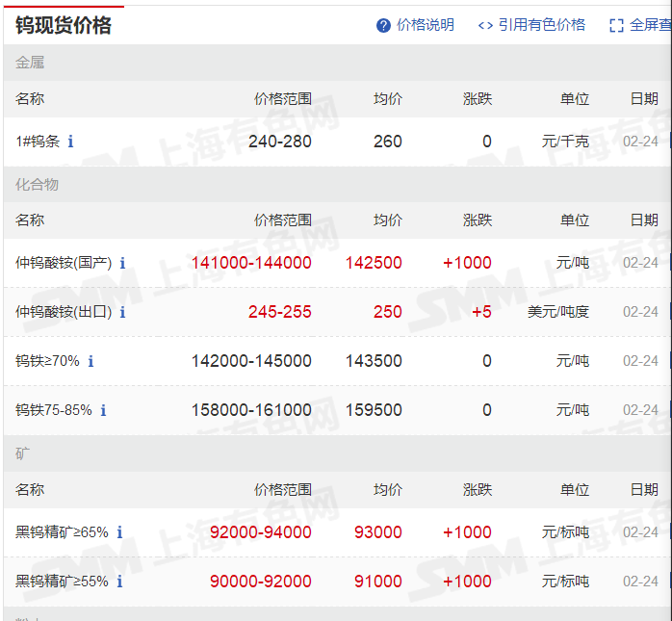Open info icon beside 黑钨精矿≥65%
The image size is (672, 621).
[x=119, y=531]
